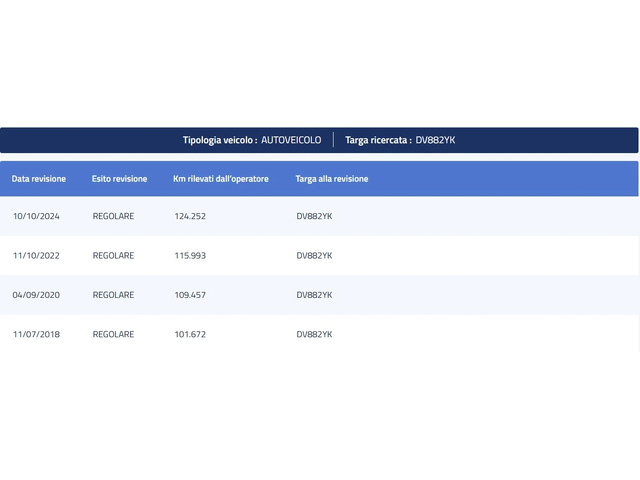
Task: Click plate DV882YK in the 10/10/2024 row
Action: (x=314, y=216)
